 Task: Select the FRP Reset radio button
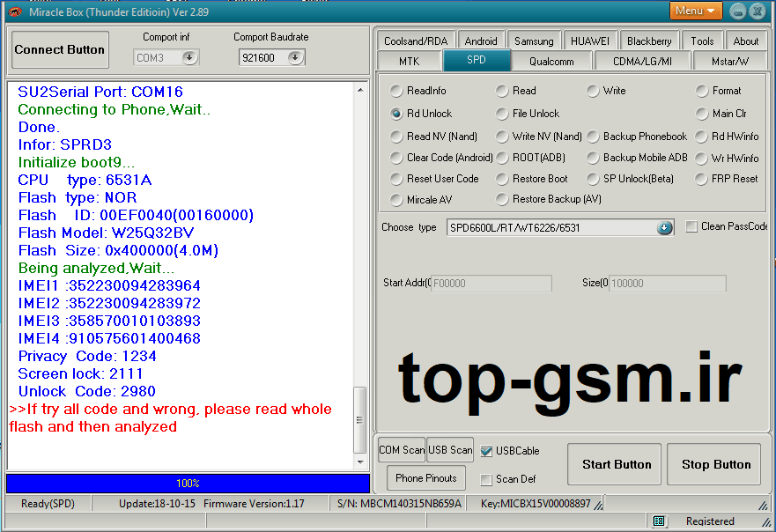click(701, 179)
